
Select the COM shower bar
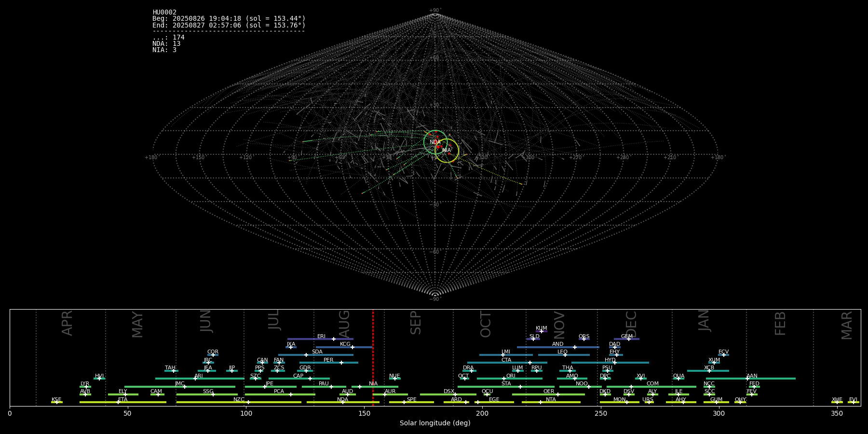coord(651,387)
